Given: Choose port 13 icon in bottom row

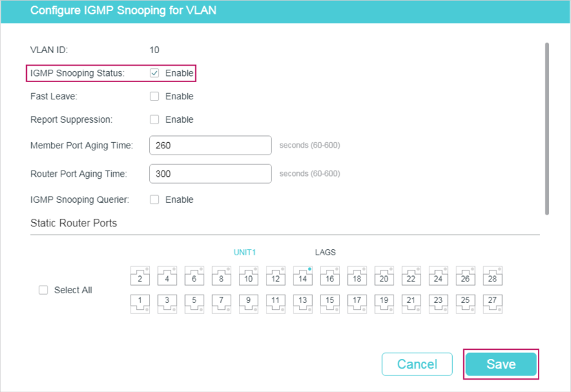Looking at the screenshot, I should [302, 303].
